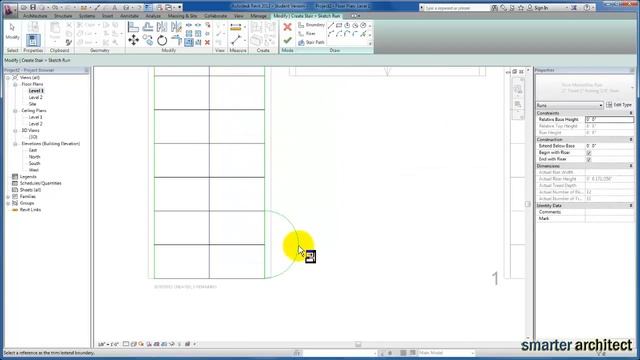The image size is (640, 360).
Task: Open the {3D} view in browser
Action: coord(33,137)
